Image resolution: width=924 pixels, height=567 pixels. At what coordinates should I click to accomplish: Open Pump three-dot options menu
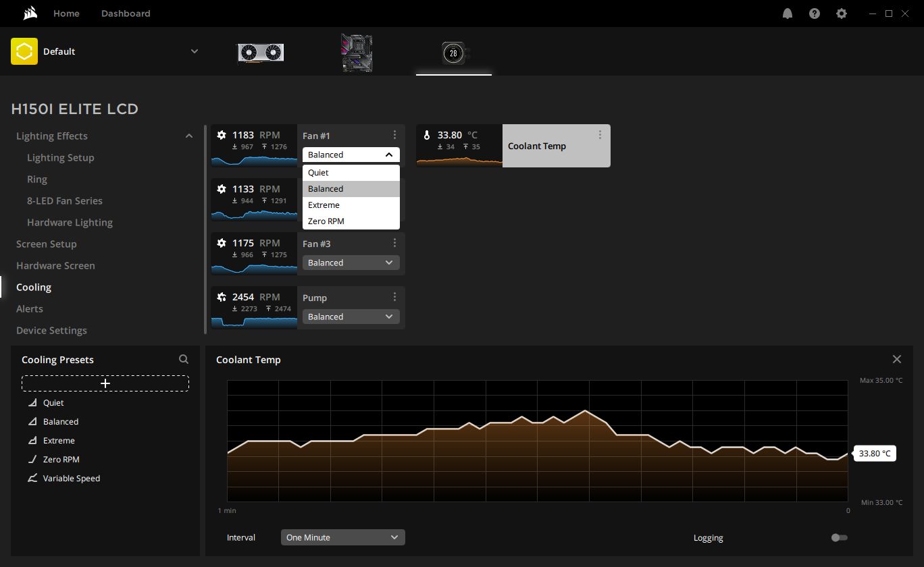[394, 297]
